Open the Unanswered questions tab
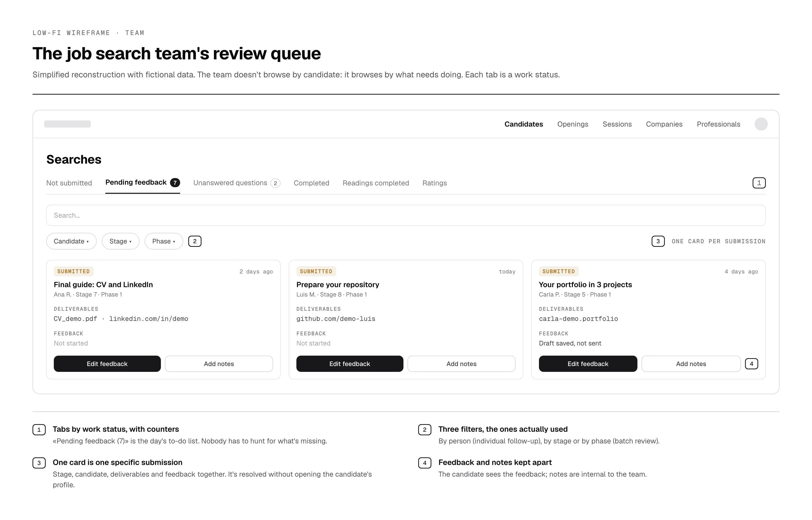 tap(236, 183)
